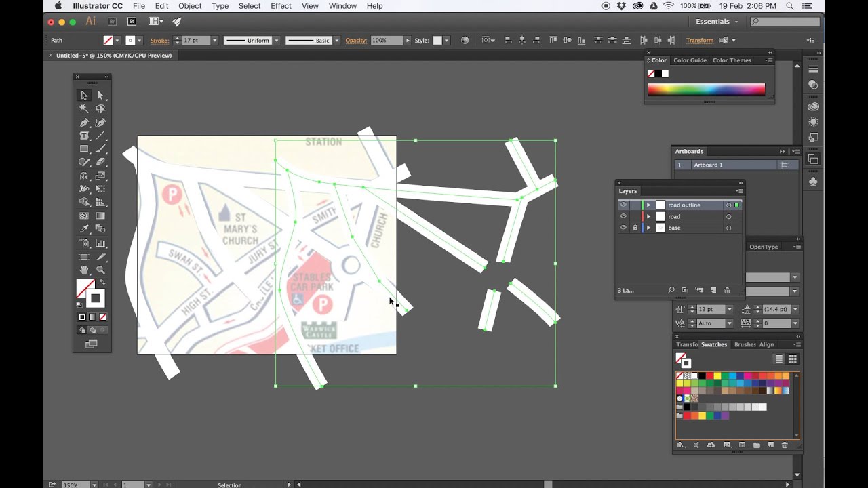Expand the road layer
The width and height of the screenshot is (868, 488).
coord(648,216)
